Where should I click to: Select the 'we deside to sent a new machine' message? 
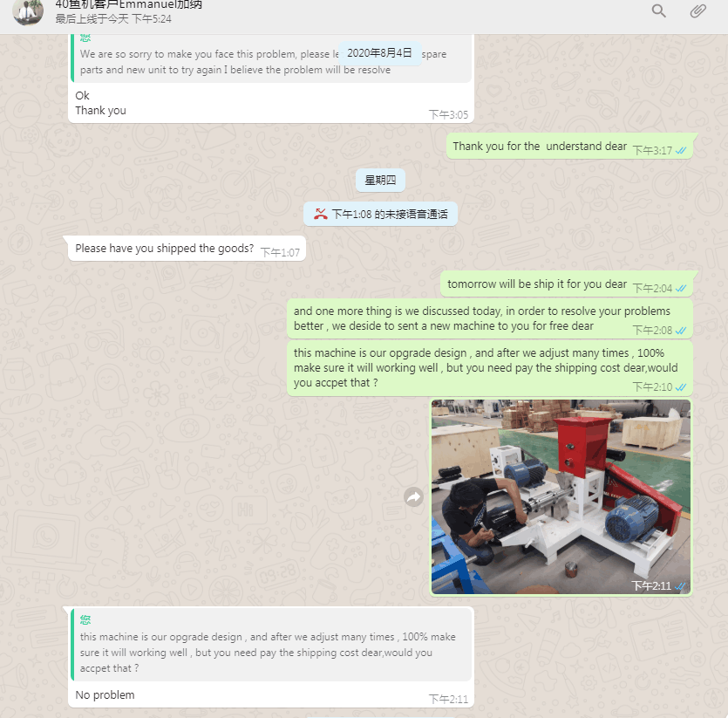point(490,318)
